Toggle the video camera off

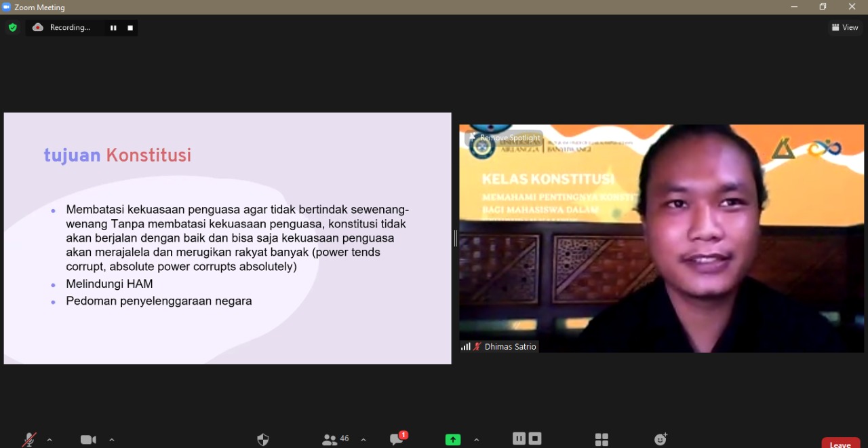coord(88,440)
